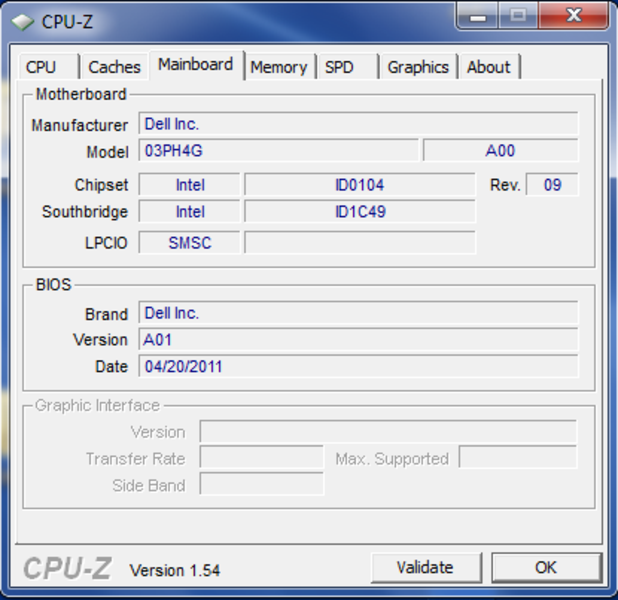Click the Southbridge ID1C49 field

click(359, 212)
